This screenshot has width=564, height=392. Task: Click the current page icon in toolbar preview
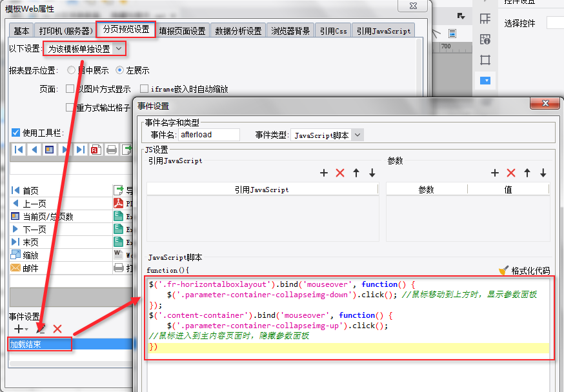coord(49,150)
